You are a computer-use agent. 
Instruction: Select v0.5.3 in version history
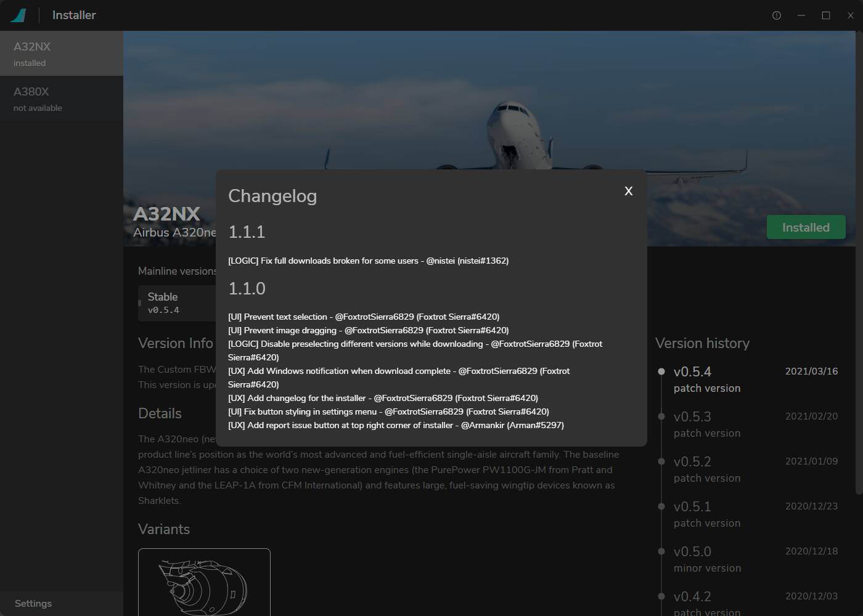748,424
